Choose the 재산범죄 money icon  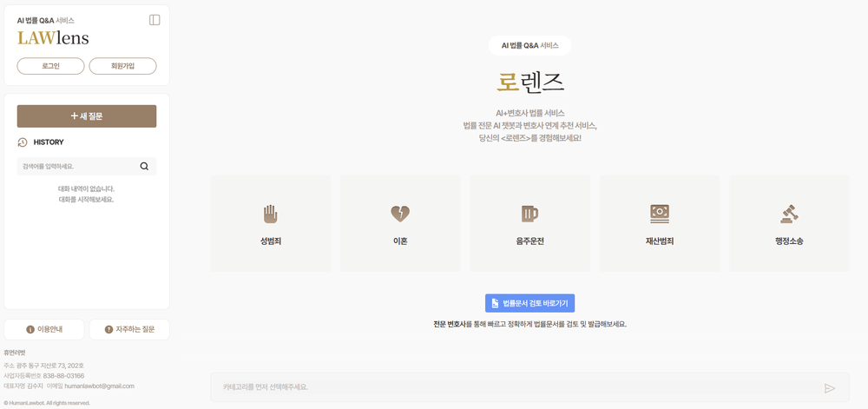click(660, 213)
